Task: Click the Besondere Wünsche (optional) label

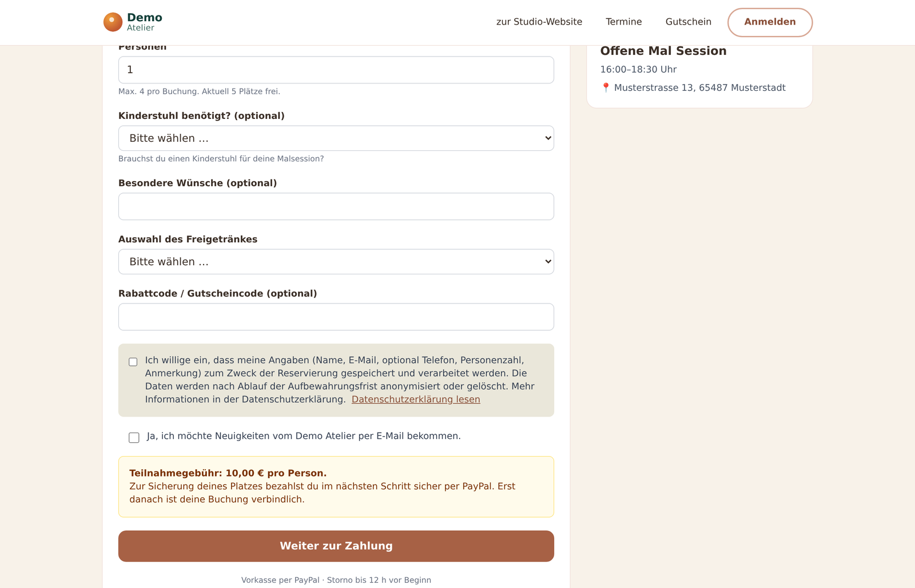Action: [198, 183]
